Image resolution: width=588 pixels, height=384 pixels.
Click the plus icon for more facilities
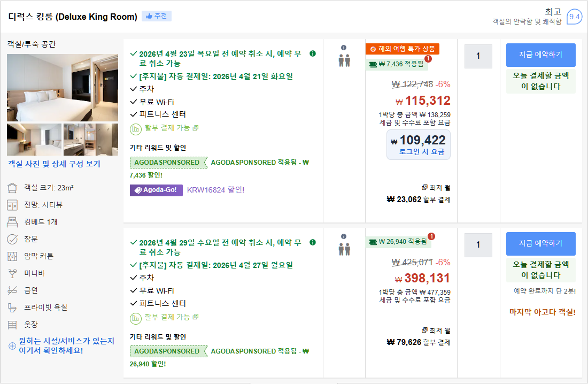(x=12, y=345)
